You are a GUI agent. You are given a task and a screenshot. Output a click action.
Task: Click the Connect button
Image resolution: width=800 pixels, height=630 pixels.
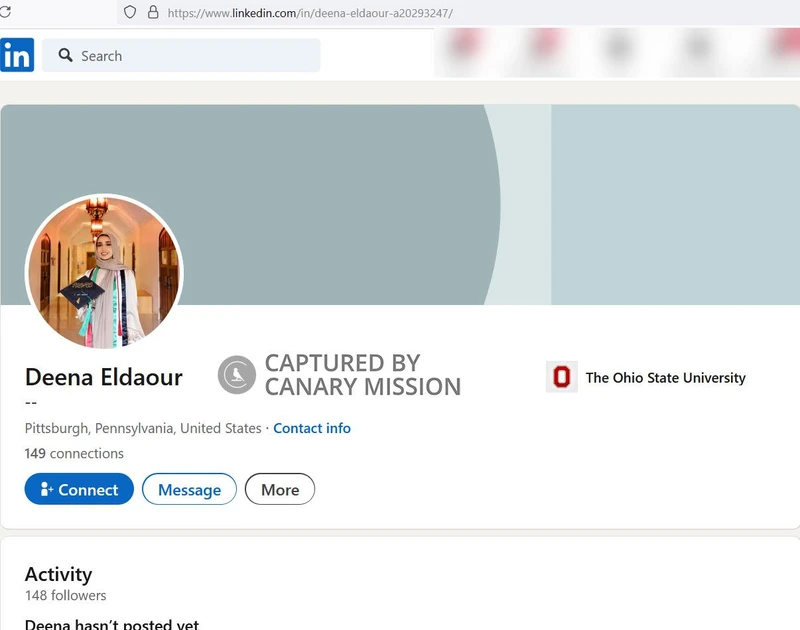tap(79, 489)
